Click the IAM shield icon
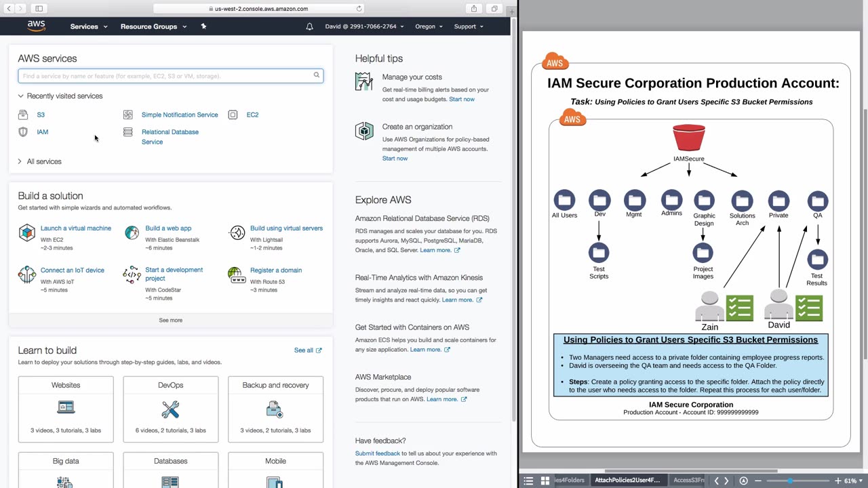This screenshot has height=488, width=868. (23, 131)
